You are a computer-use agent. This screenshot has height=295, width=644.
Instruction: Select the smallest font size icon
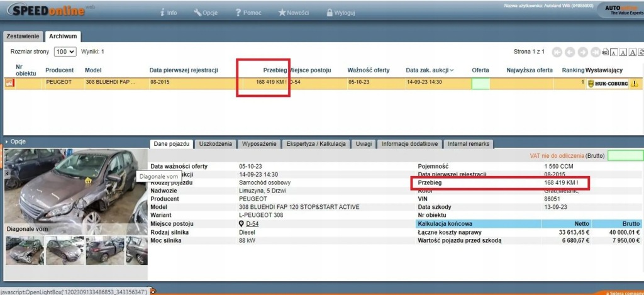click(x=614, y=52)
